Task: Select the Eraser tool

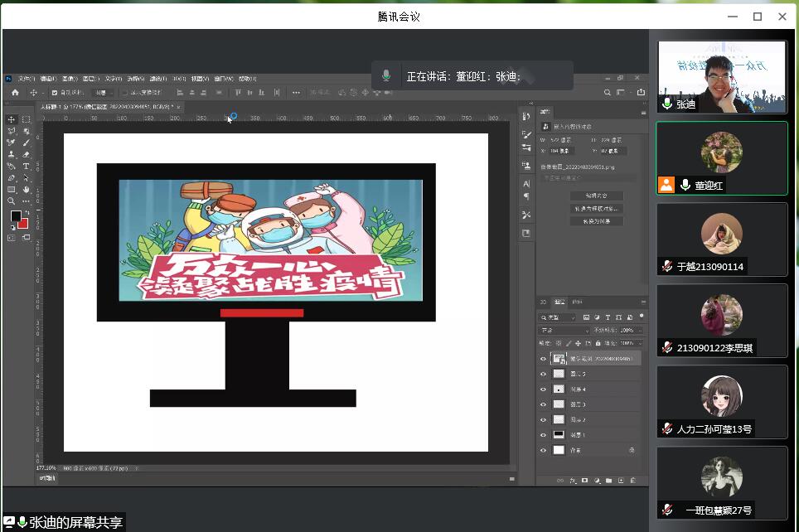Action: [26, 154]
